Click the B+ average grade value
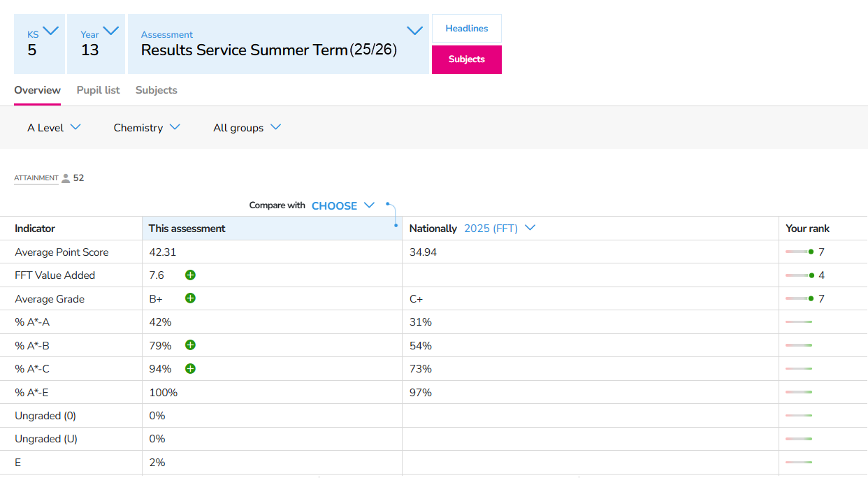 pos(156,299)
